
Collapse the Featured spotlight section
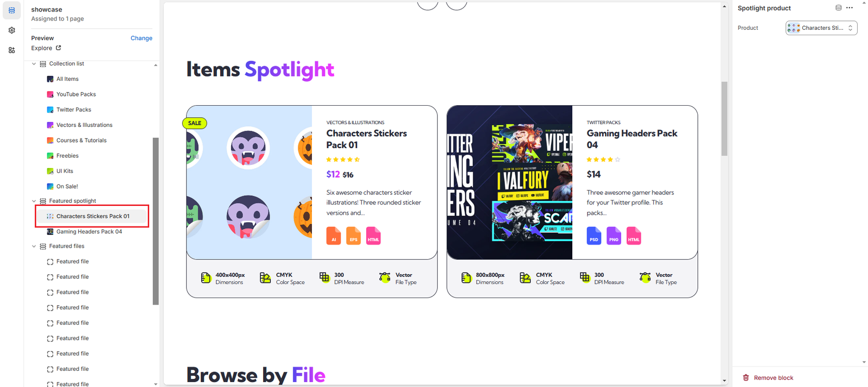coord(34,201)
